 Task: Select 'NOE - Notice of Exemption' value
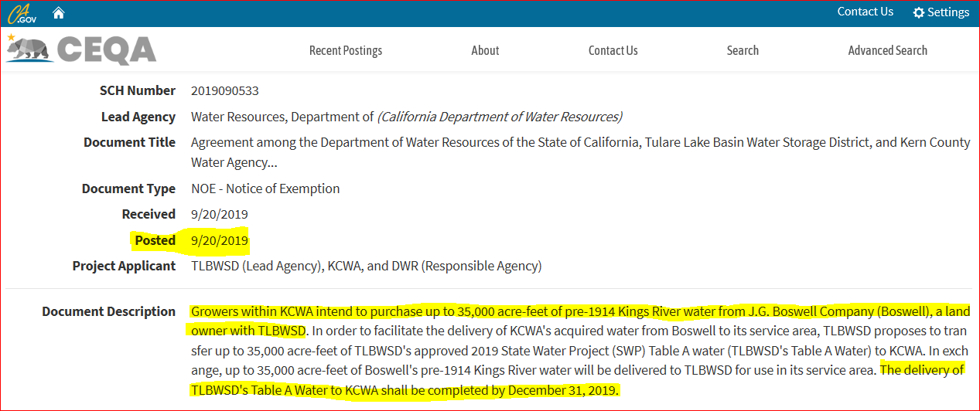pos(265,189)
